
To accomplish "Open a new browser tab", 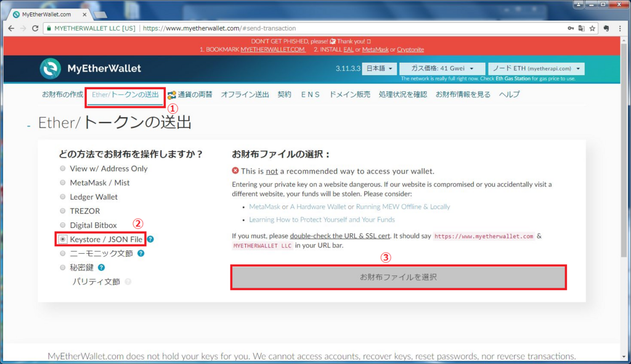I will pos(100,15).
